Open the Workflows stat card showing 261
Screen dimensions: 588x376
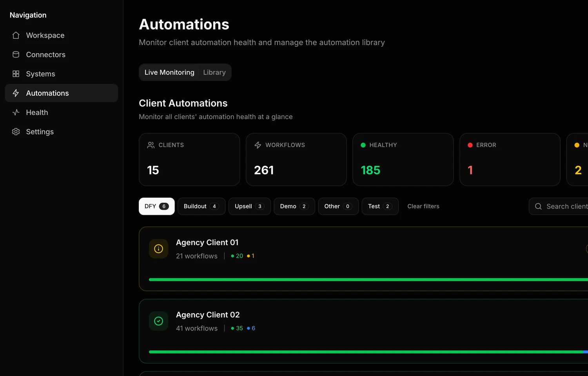pos(296,160)
